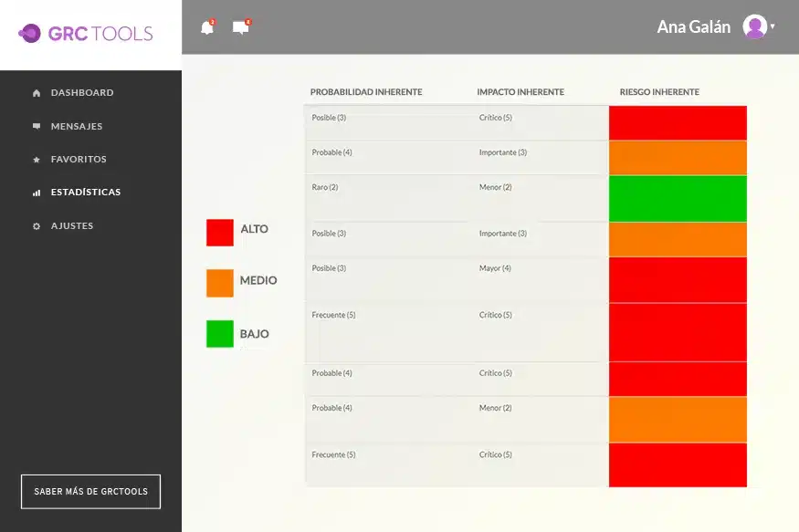Click the SABER MÁS DE GRCTOOLS button
Viewport: 799px width, 532px height.
90,491
